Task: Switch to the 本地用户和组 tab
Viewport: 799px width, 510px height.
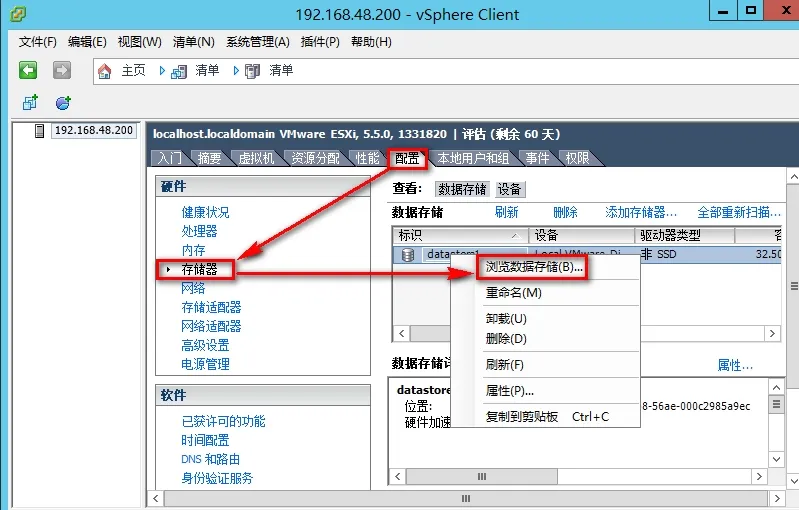Action: click(473, 158)
